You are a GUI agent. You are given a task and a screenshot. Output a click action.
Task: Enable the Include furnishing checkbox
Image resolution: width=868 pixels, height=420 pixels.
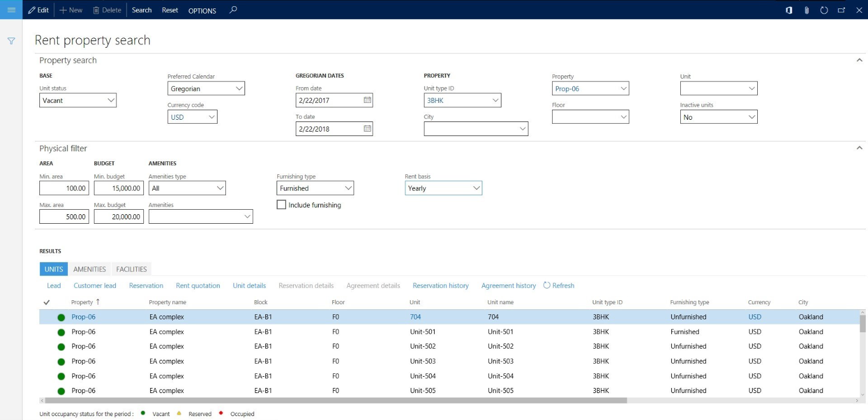click(x=282, y=205)
